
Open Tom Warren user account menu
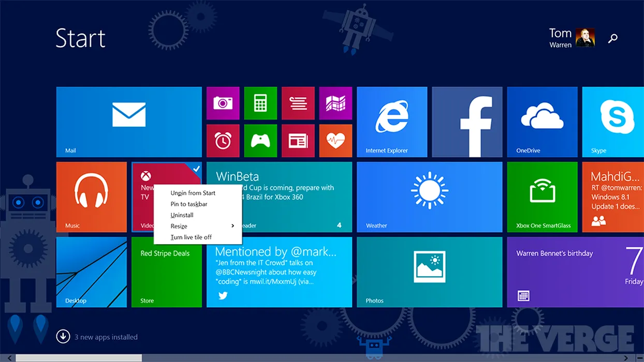click(572, 38)
